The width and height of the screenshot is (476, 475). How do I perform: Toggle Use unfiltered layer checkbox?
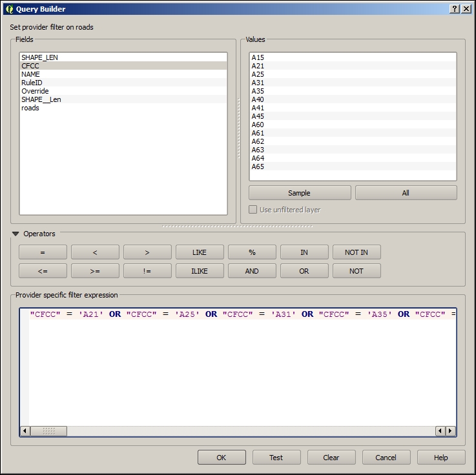(253, 210)
